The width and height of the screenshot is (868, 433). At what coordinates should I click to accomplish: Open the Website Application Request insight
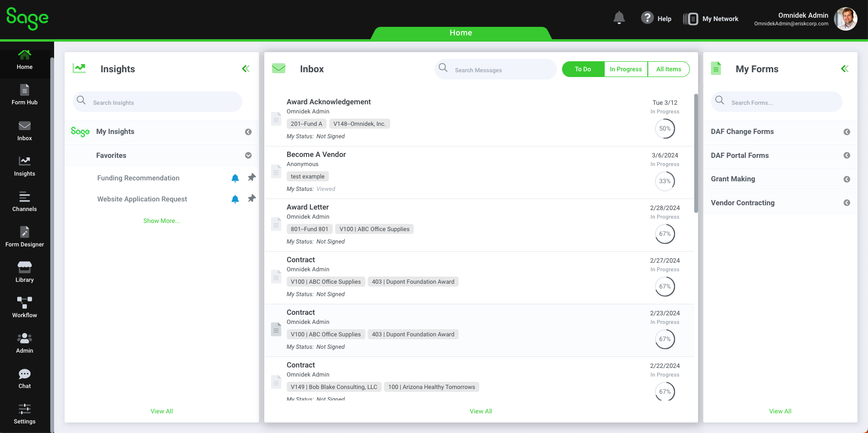click(142, 199)
